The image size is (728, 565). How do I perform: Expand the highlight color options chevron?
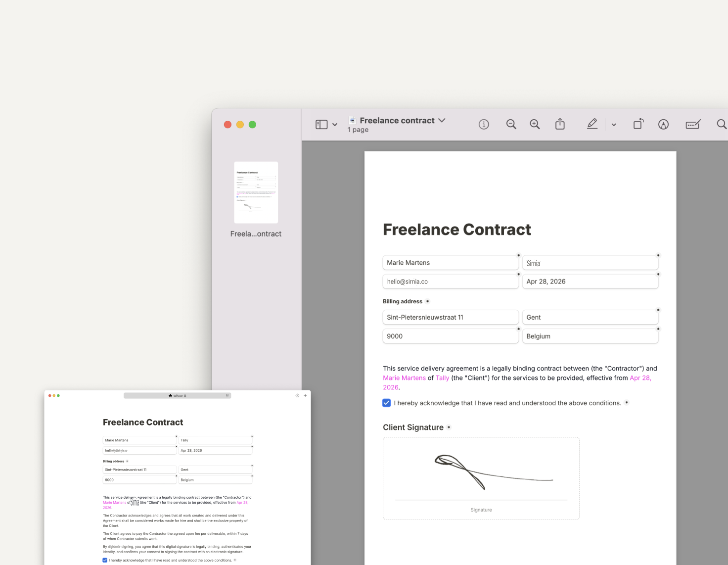click(614, 125)
